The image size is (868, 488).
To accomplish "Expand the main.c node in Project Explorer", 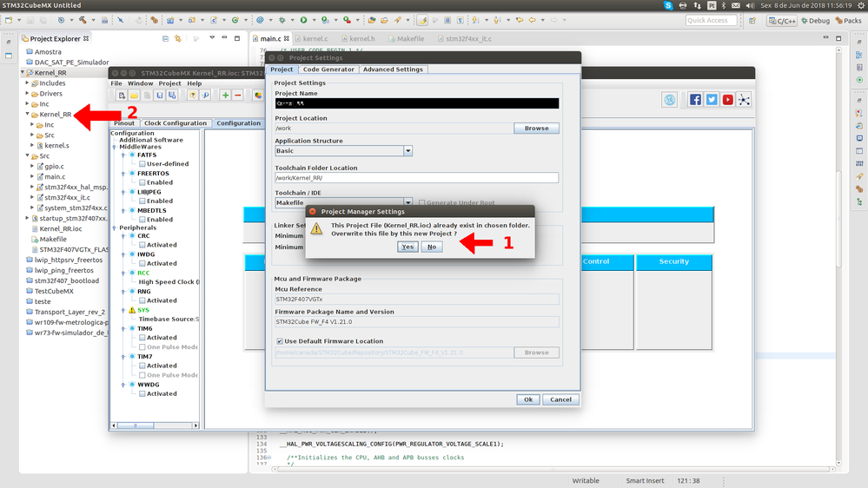I will pyautogui.click(x=32, y=176).
